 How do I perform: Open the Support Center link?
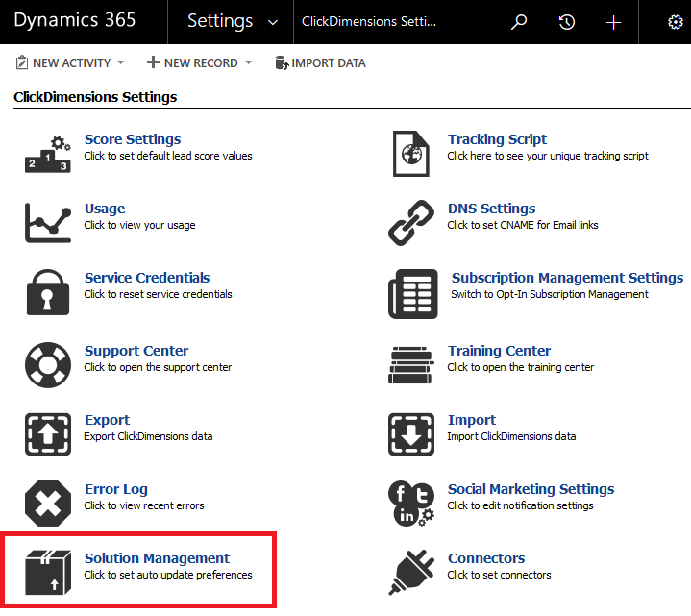[x=136, y=351]
